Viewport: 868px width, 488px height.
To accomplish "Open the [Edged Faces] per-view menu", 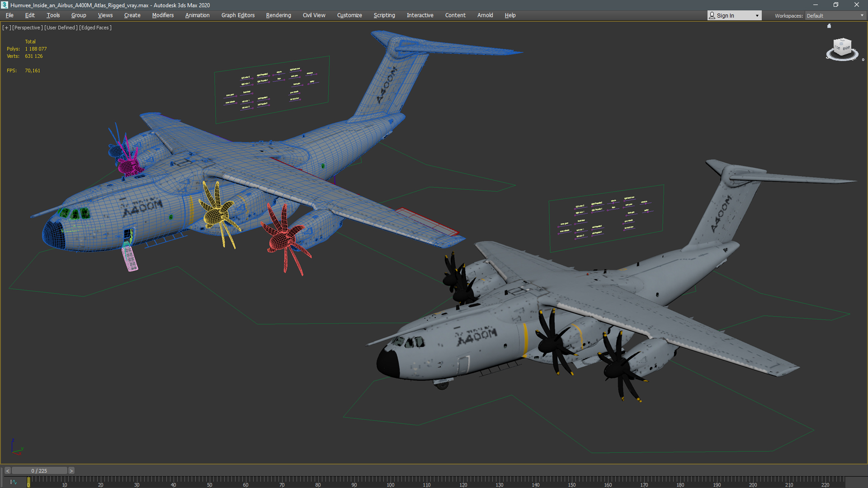I will click(95, 28).
